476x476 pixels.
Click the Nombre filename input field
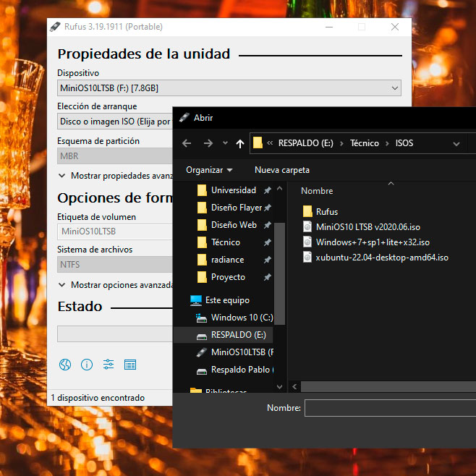390,409
